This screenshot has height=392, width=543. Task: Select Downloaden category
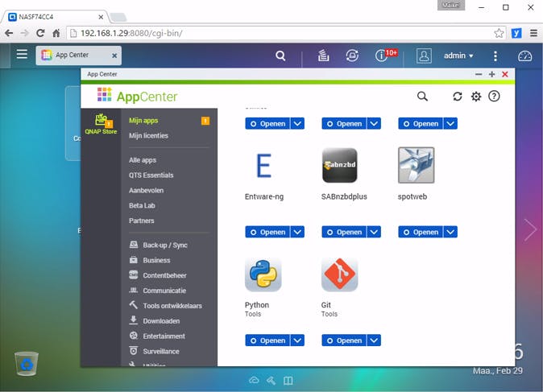click(154, 320)
